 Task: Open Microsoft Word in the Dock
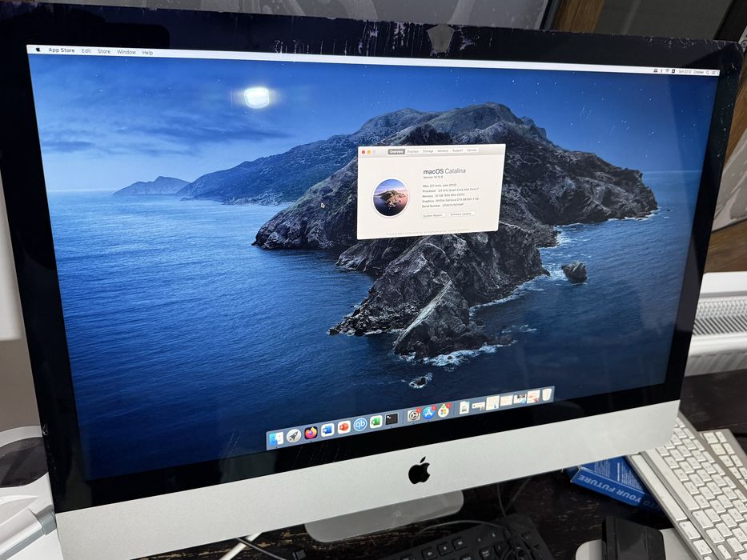[x=327, y=430]
